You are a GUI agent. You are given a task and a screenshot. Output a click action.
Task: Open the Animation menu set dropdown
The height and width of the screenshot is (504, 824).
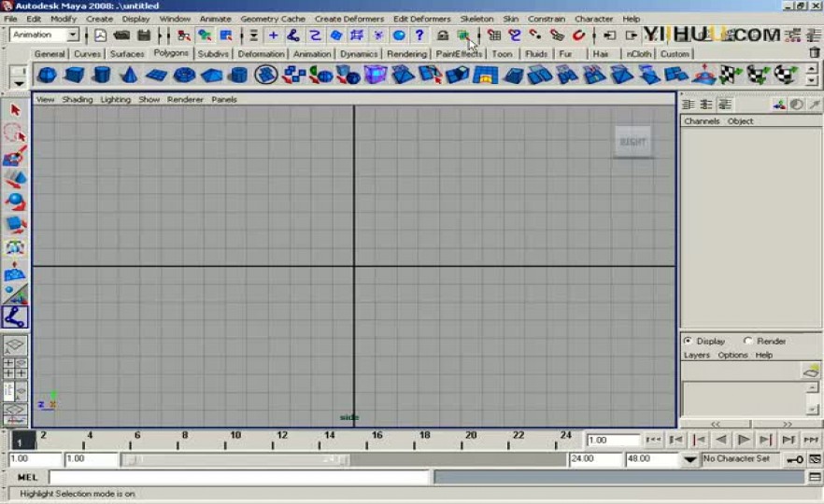tap(73, 35)
